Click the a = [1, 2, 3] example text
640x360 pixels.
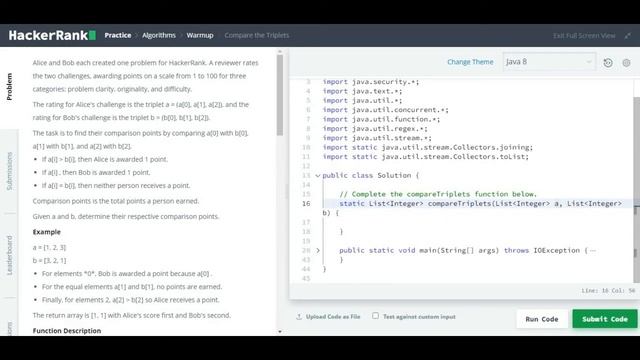click(x=49, y=247)
